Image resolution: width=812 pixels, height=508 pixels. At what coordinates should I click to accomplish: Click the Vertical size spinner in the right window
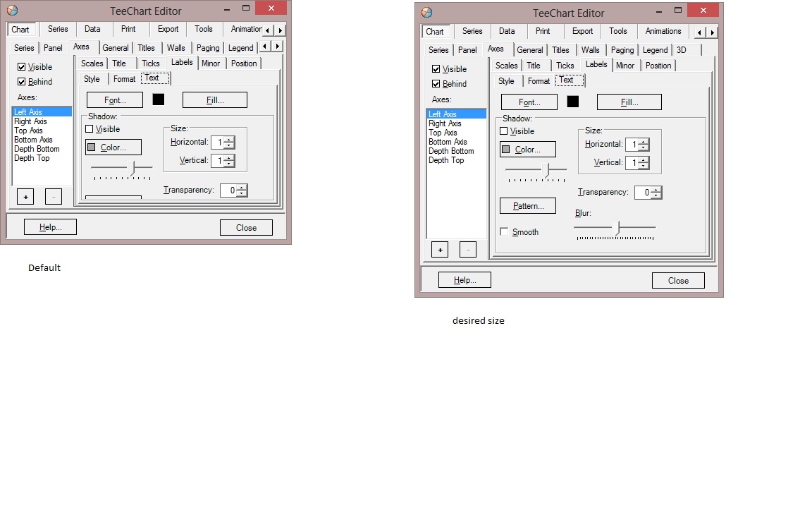[x=644, y=163]
